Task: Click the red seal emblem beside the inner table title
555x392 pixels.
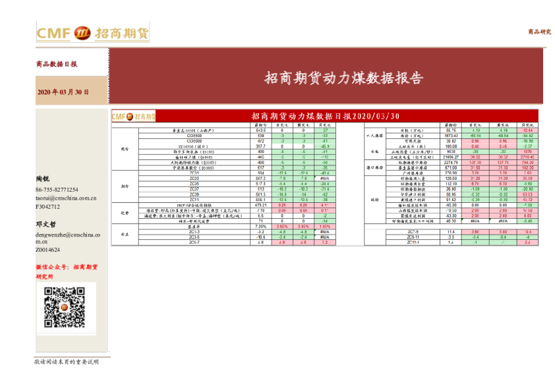Action: coord(129,115)
